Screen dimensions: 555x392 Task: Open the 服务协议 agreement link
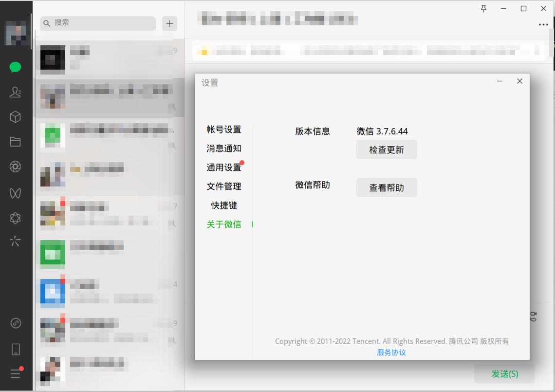pyautogui.click(x=392, y=352)
